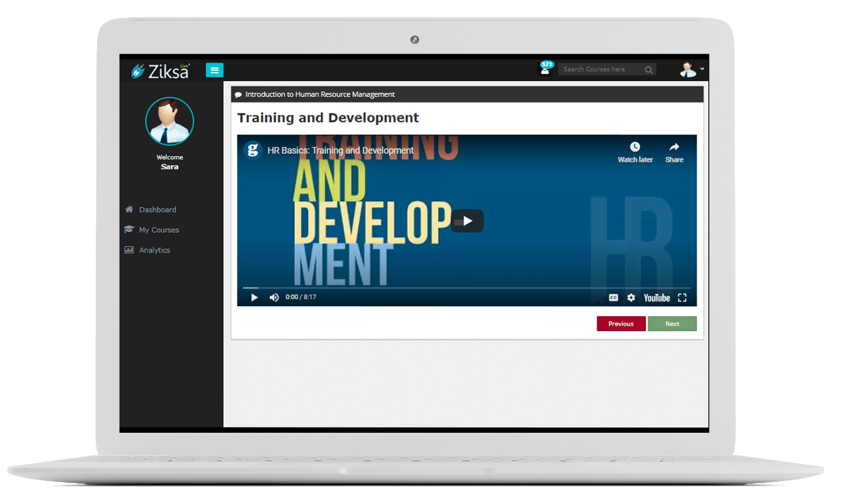
Task: Open My Courses from sidebar
Action: point(159,230)
